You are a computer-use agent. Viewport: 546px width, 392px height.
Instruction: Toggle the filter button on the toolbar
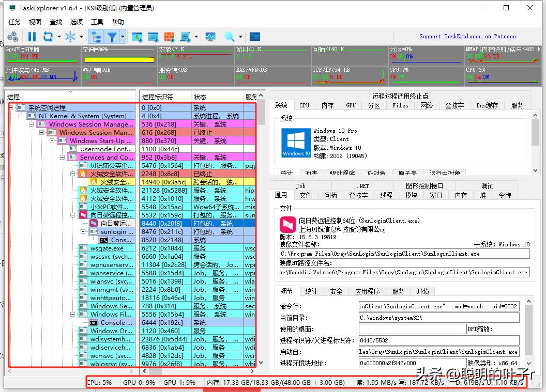point(112,37)
